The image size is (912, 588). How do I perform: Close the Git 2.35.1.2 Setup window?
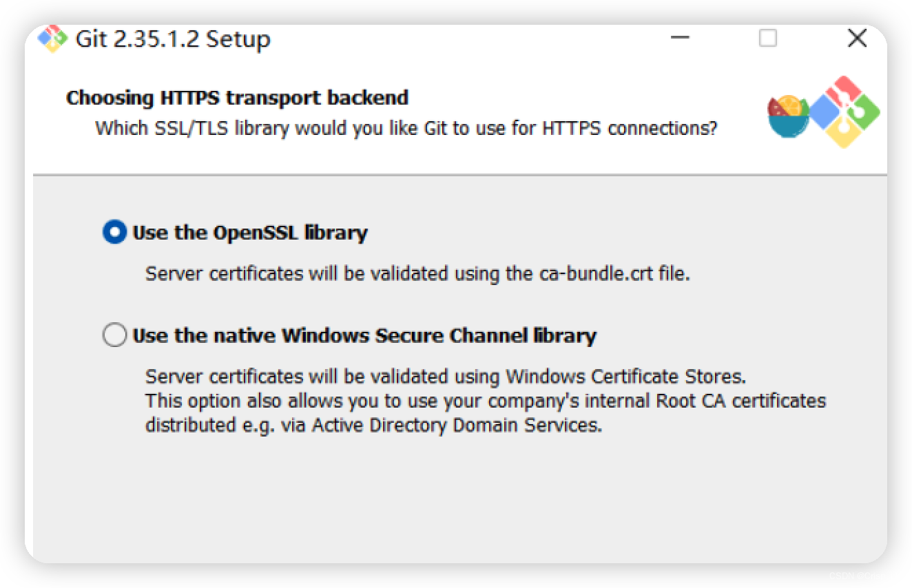857,38
